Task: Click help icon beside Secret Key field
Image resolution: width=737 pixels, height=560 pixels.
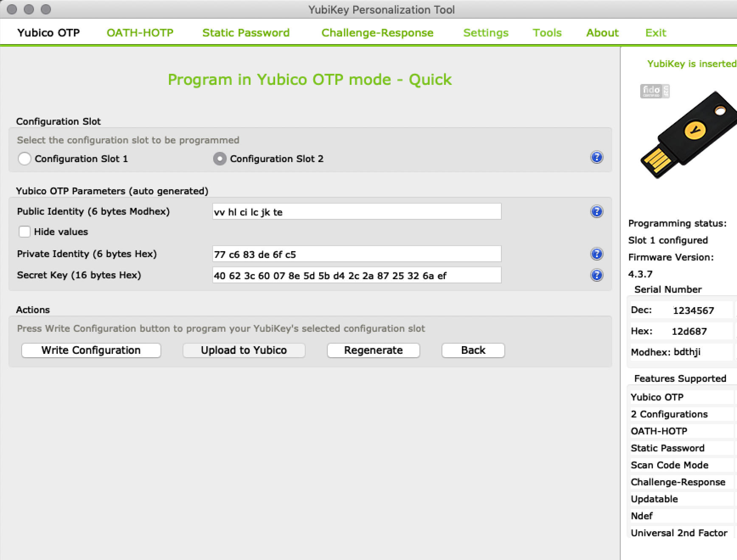Action: 596,275
